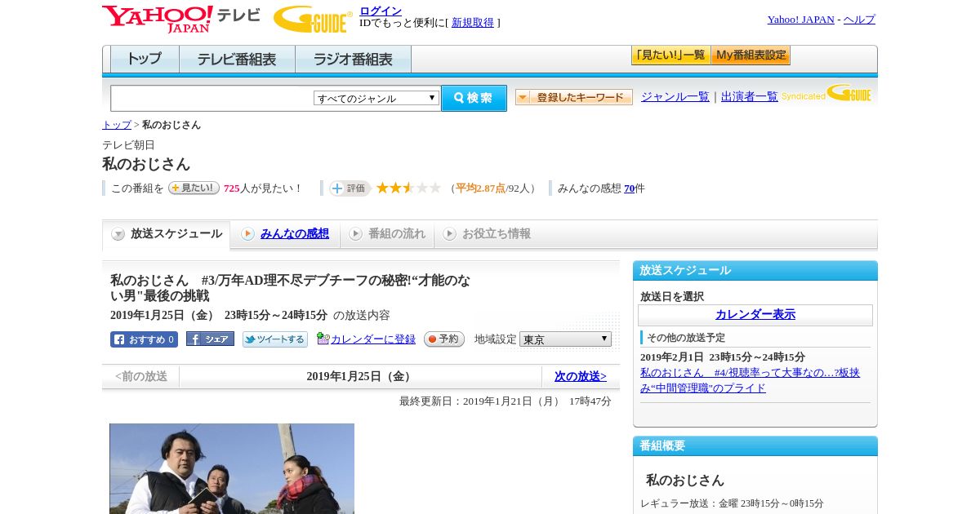This screenshot has width=980, height=514.
Task: Open the My番組表設定 button
Action: pyautogui.click(x=751, y=55)
